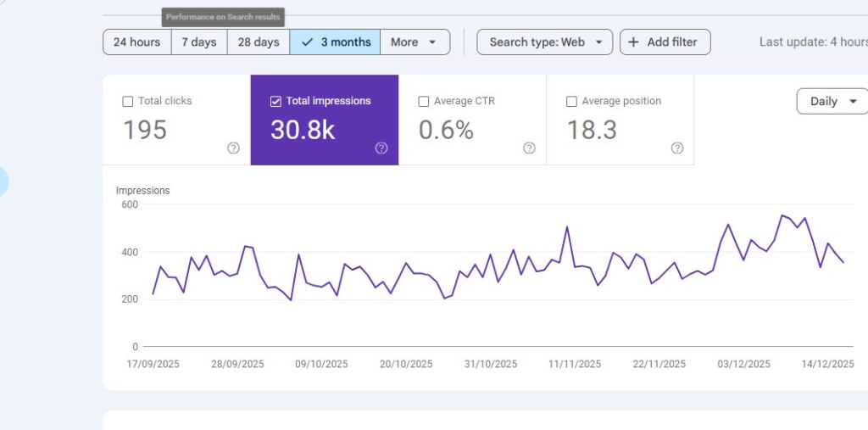Open the More date range dropdown
The height and width of the screenshot is (430, 868).
[x=415, y=42]
